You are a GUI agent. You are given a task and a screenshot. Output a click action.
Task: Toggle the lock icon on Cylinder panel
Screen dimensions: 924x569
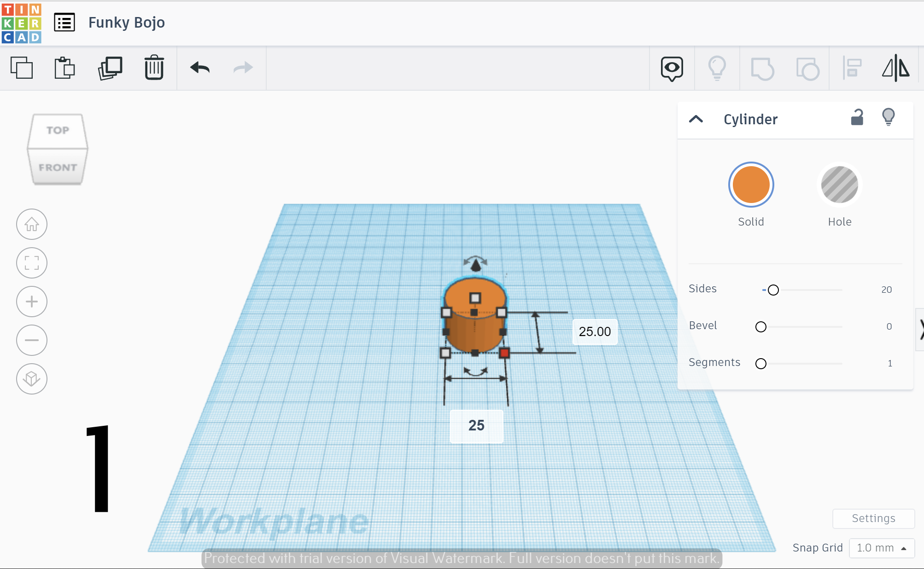857,117
